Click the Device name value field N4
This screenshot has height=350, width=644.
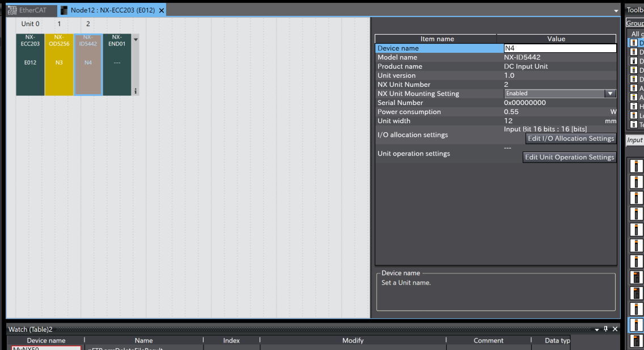(x=560, y=48)
